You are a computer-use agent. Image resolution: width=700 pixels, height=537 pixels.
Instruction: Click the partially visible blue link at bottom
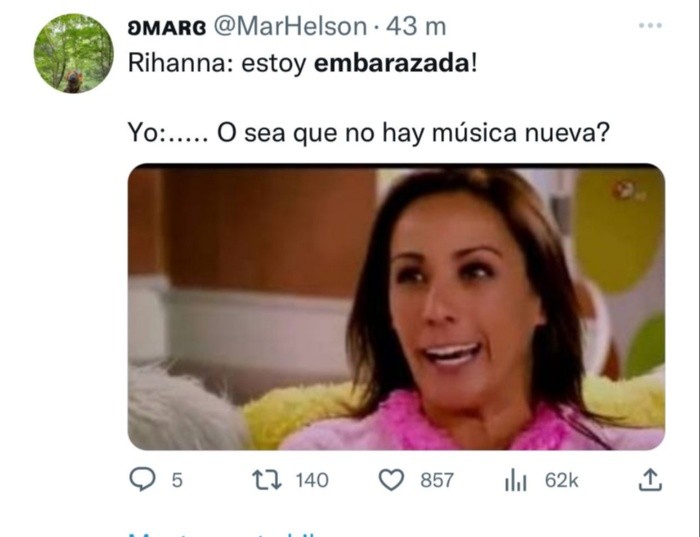coord(223,534)
